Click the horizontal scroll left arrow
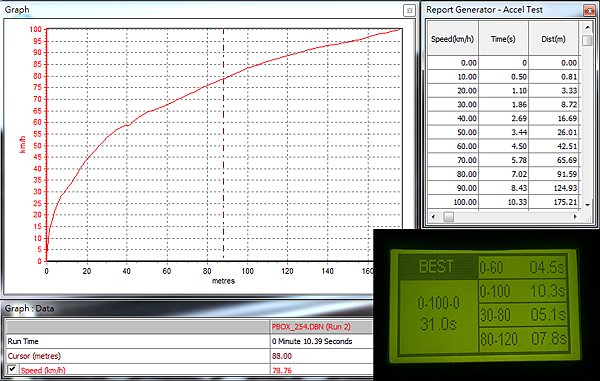This screenshot has height=381, width=600. 433,217
